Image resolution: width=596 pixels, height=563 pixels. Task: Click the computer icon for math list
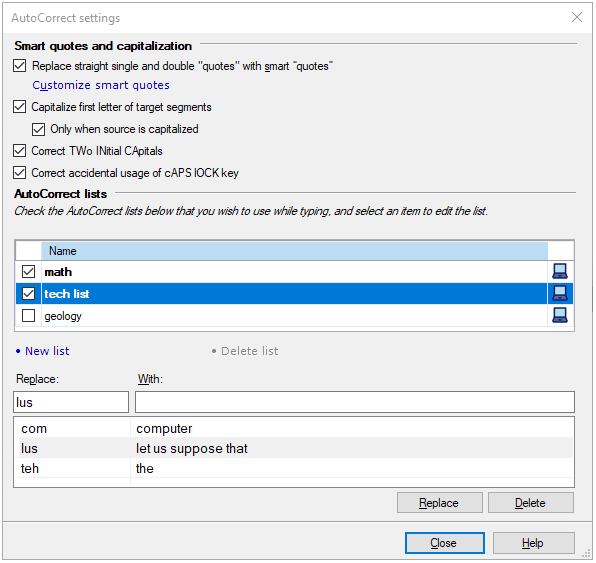pos(560,271)
